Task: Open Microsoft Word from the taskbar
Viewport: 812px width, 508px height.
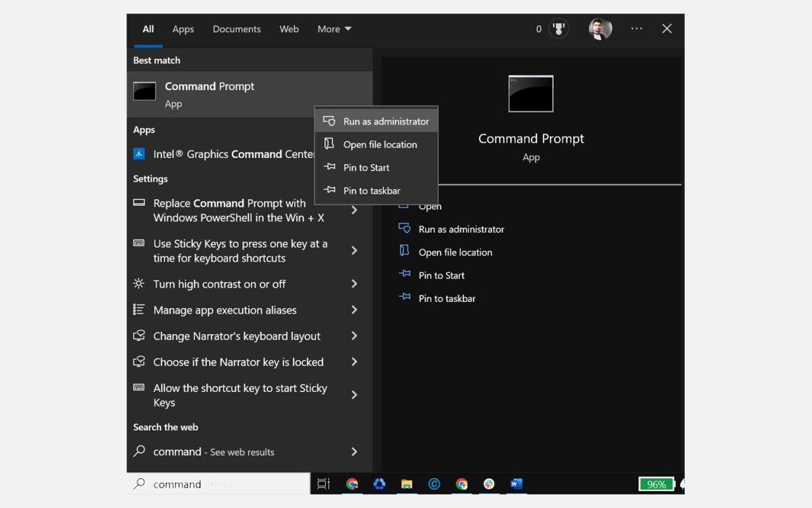Action: tap(516, 484)
